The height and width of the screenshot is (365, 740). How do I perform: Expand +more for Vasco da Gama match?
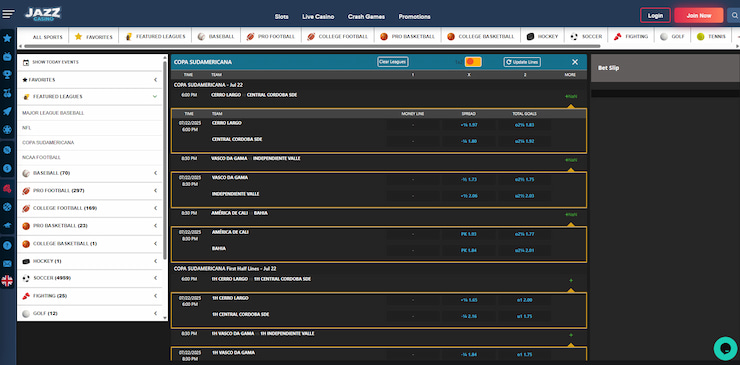pos(571,160)
